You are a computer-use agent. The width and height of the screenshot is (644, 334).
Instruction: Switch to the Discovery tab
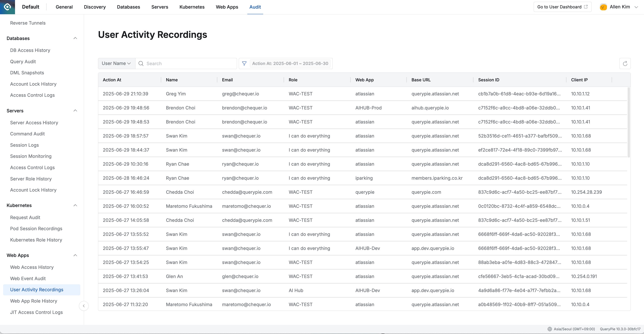(95, 7)
